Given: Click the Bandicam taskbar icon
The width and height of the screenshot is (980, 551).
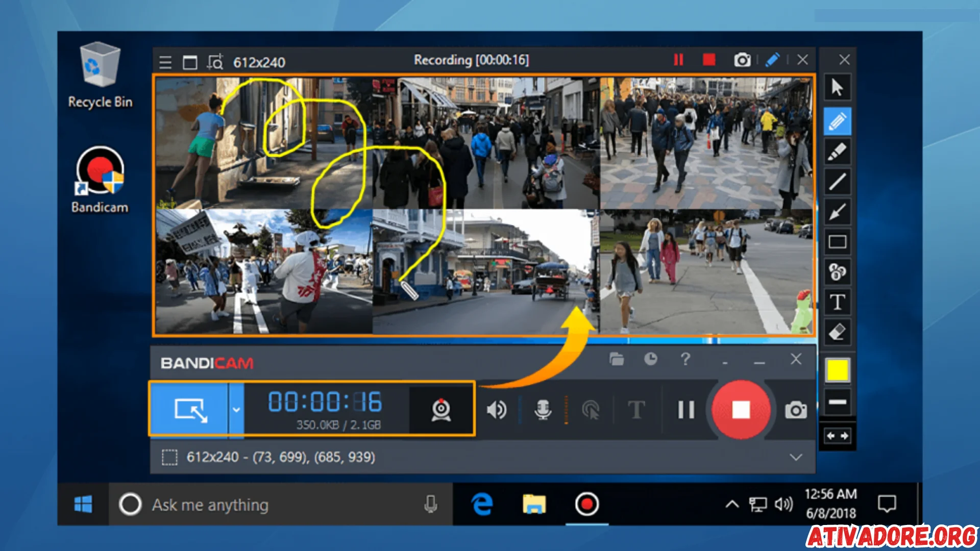Looking at the screenshot, I should coord(587,505).
